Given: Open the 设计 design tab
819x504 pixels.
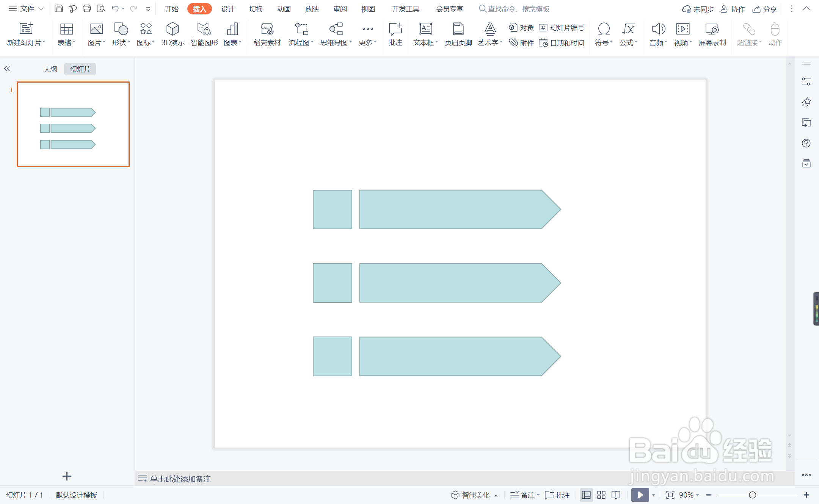Looking at the screenshot, I should coord(227,9).
